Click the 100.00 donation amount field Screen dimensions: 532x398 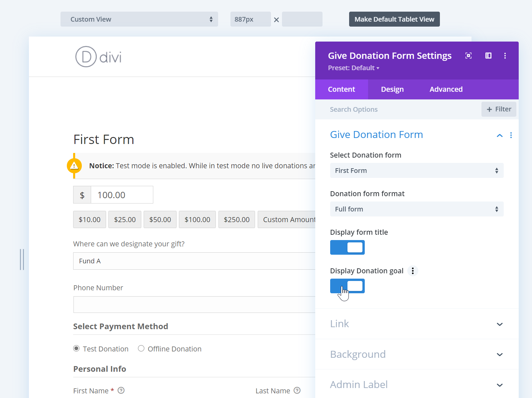[122, 195]
